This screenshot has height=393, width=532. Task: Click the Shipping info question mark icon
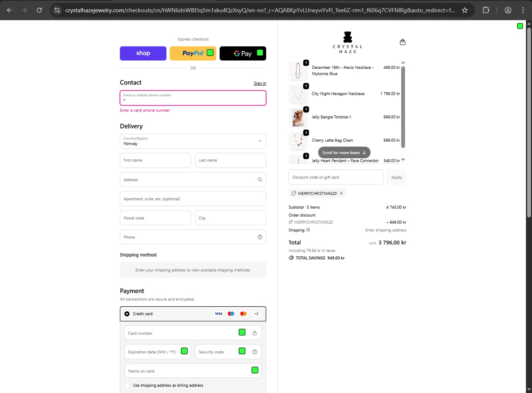[x=308, y=230]
